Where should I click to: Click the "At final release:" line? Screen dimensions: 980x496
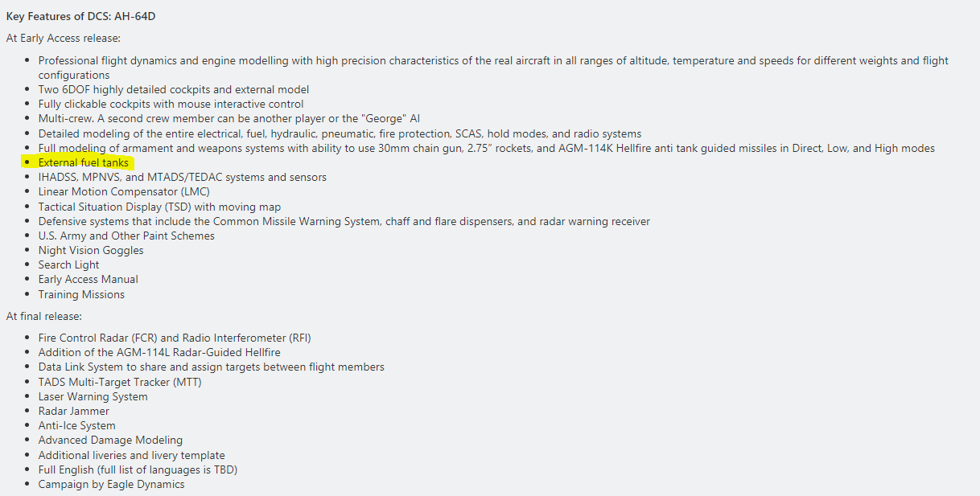click(x=44, y=316)
